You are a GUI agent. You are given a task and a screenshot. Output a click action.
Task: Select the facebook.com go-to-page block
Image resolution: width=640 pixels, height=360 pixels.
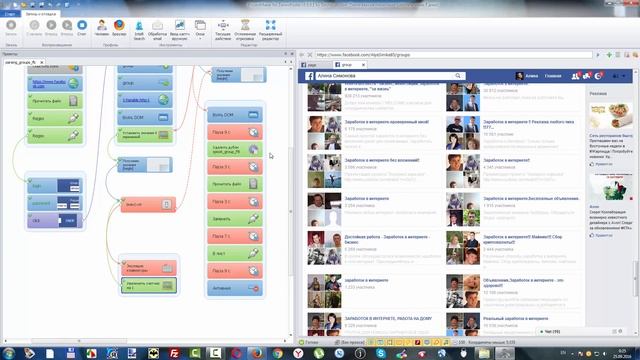pos(55,83)
